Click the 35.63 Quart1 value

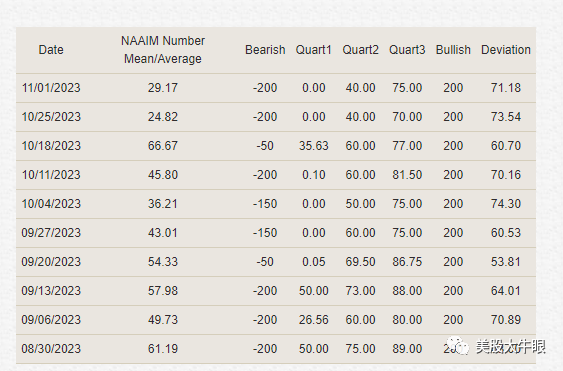[313, 146]
